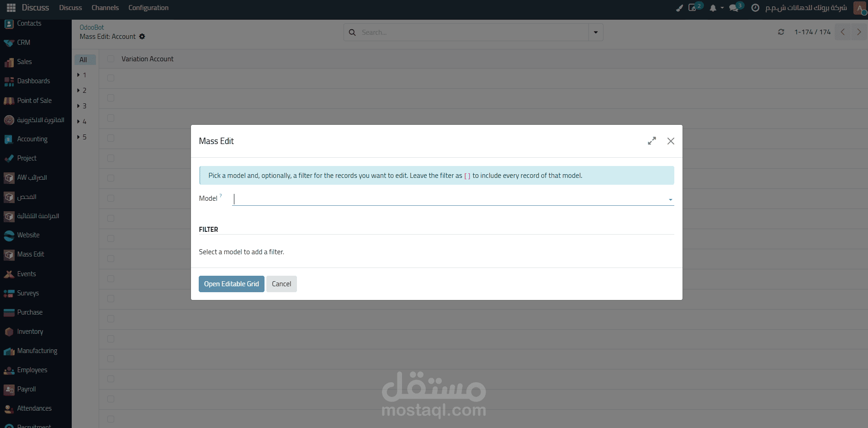Image resolution: width=868 pixels, height=428 pixels.
Task: Expand the Mass Edit dialog to fullscreen
Action: [x=652, y=141]
